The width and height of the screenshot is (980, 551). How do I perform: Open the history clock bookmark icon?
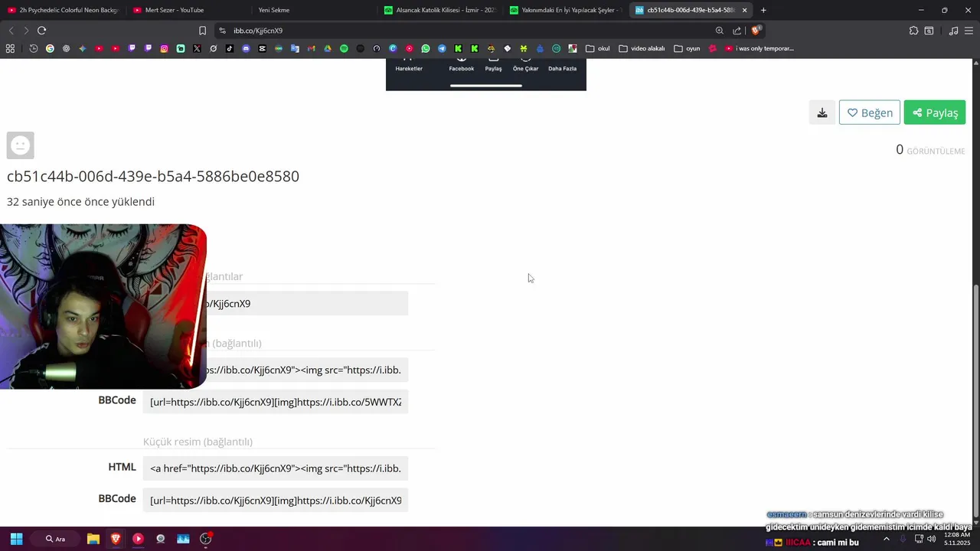pos(34,48)
